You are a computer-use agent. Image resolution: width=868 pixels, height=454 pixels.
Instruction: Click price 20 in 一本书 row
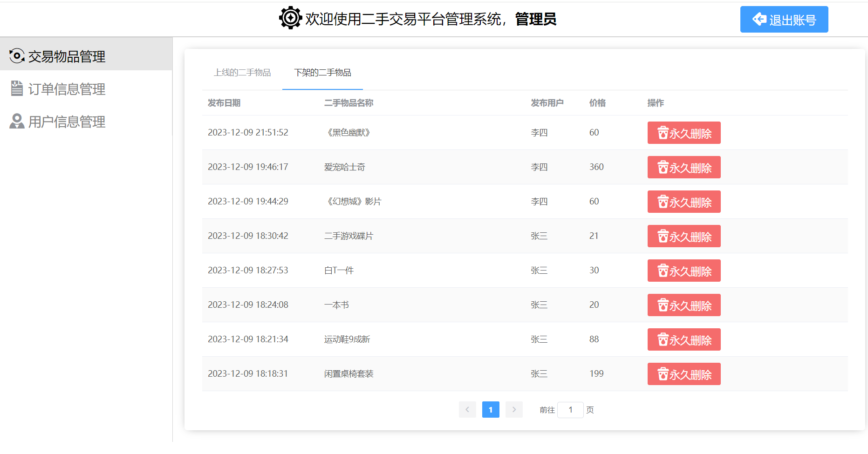coord(594,305)
